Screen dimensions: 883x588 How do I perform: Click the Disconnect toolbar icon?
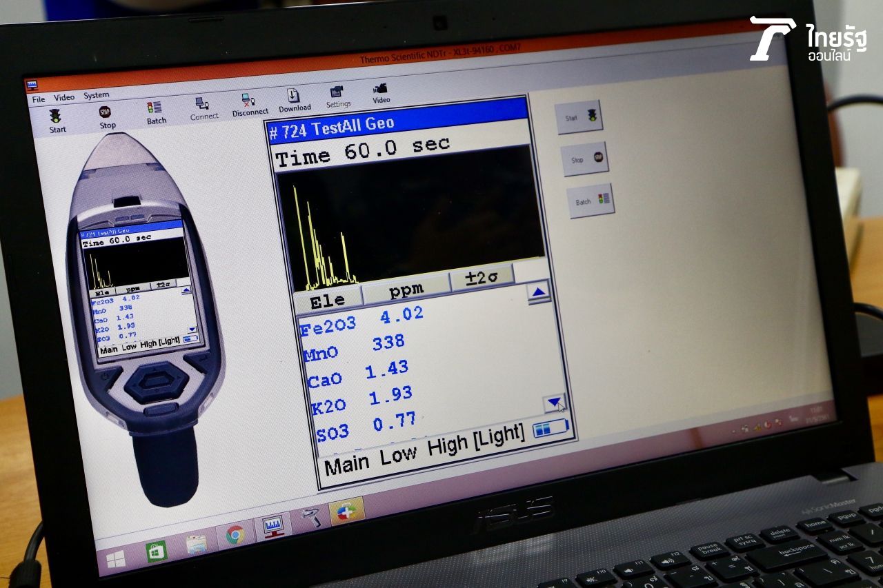tap(249, 101)
